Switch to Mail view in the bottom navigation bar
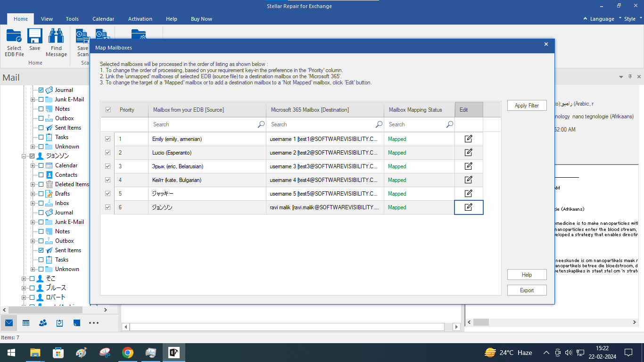The width and height of the screenshot is (644, 362). pyautogui.click(x=9, y=323)
